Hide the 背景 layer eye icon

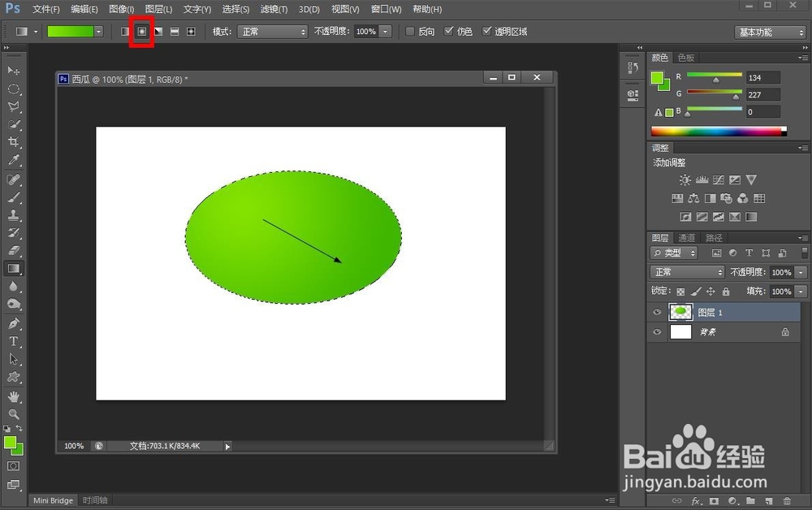click(x=657, y=332)
